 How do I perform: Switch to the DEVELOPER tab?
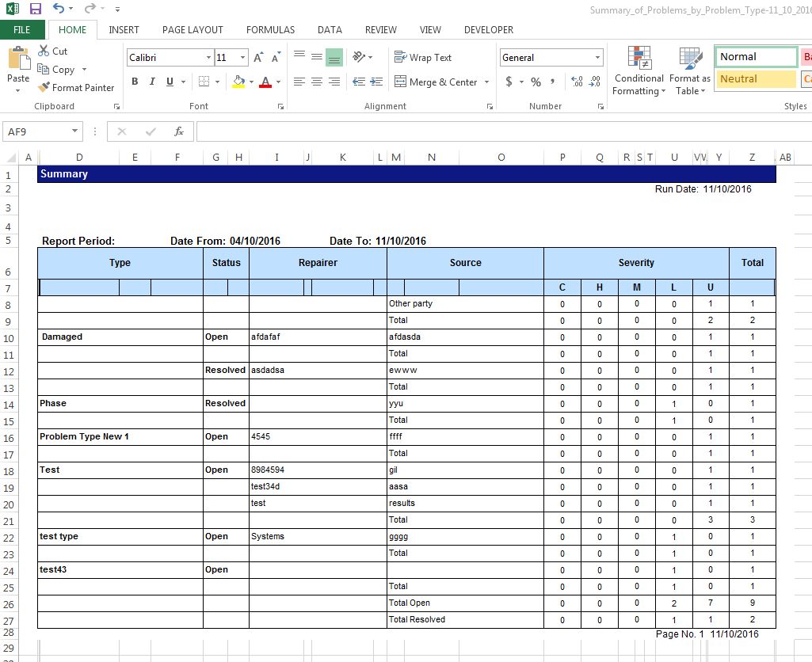click(x=489, y=29)
